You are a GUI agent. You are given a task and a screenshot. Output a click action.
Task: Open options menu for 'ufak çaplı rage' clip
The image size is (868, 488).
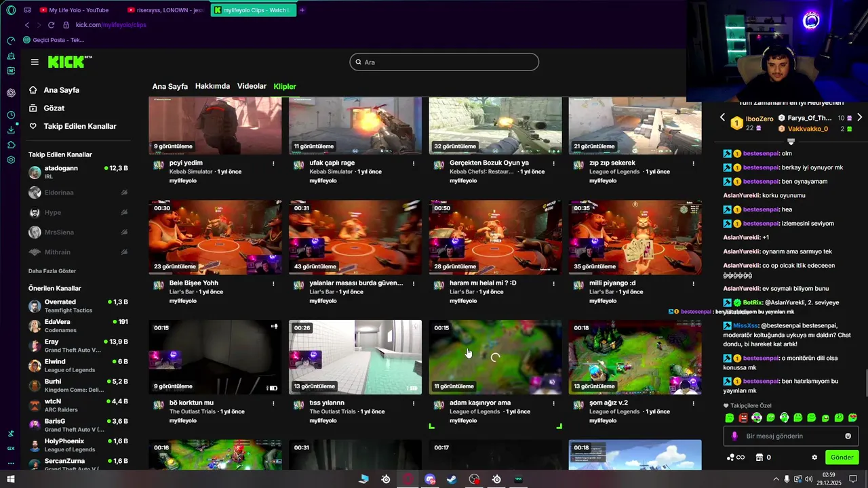point(414,163)
